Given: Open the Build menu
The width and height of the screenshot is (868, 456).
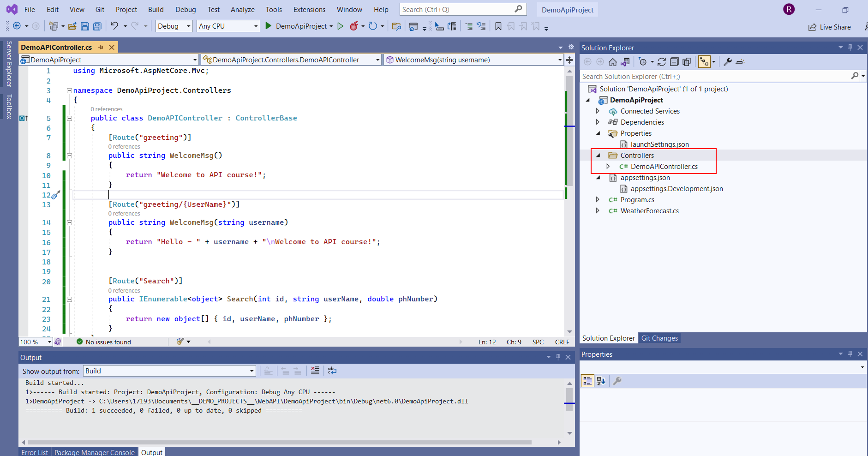Looking at the screenshot, I should (156, 9).
